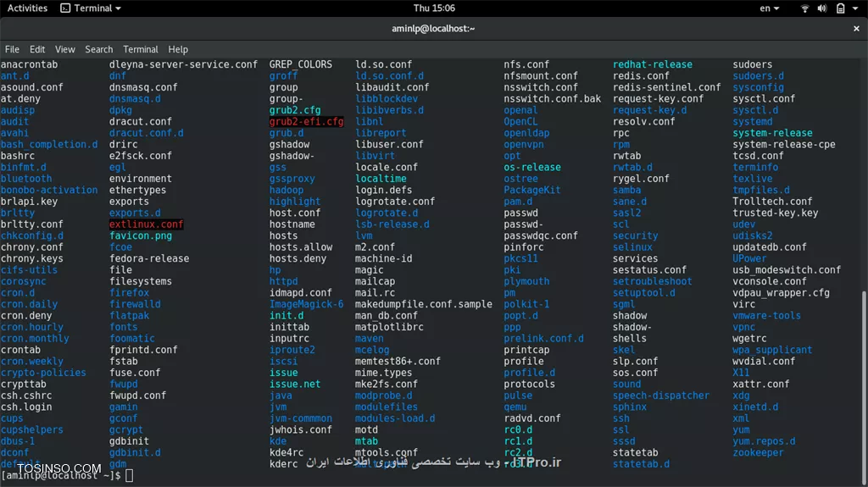Image resolution: width=868 pixels, height=487 pixels.
Task: Click the firewalld entry
Action: pos(135,304)
